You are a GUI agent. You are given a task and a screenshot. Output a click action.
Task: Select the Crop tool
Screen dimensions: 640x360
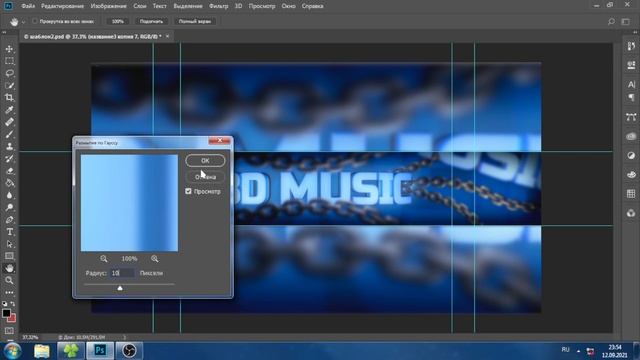(9, 98)
